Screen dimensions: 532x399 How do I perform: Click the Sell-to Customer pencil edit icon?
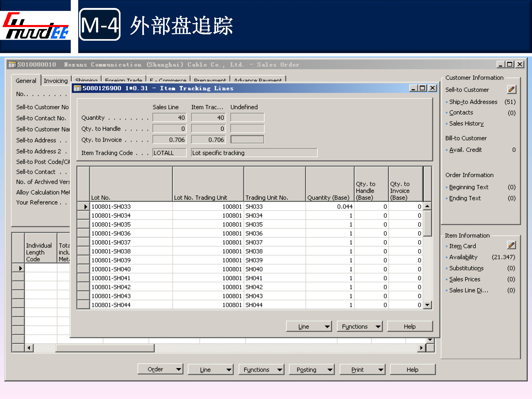511,89
